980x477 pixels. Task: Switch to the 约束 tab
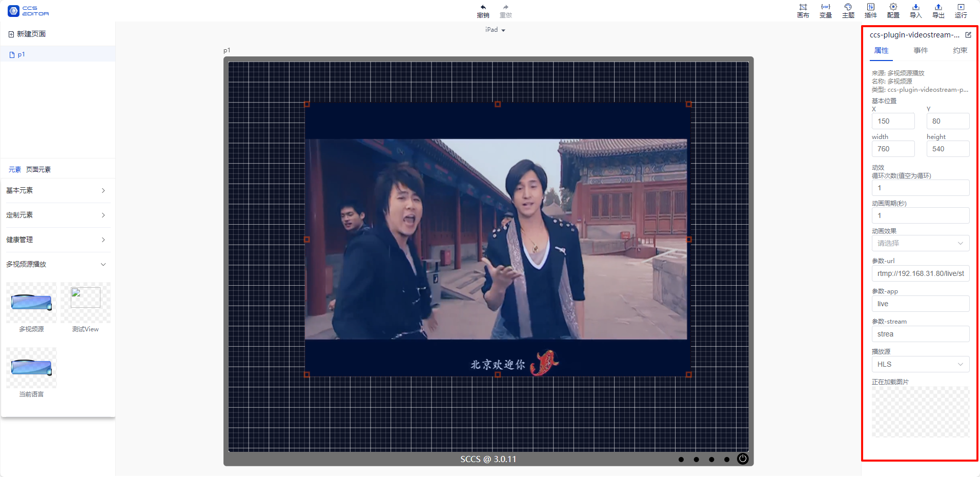960,50
